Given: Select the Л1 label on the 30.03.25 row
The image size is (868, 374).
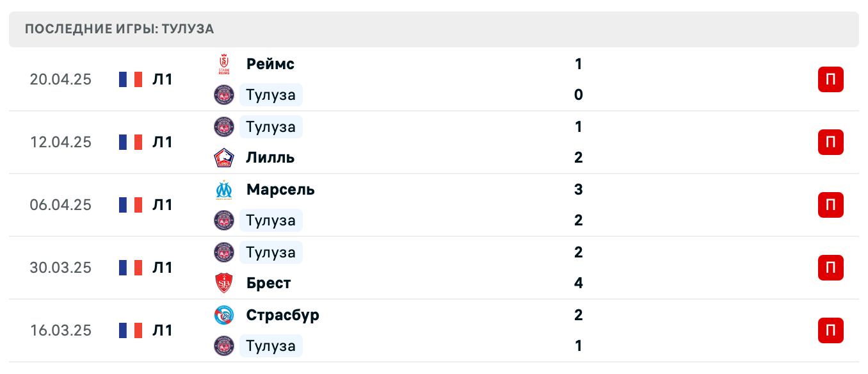Looking at the screenshot, I should pos(163,268).
